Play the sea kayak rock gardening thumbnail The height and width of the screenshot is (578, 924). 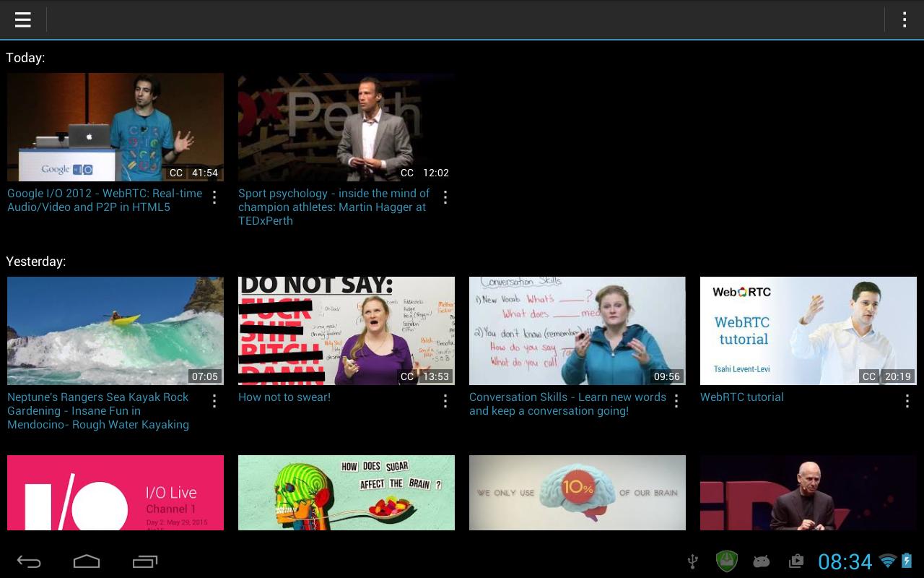tap(115, 330)
